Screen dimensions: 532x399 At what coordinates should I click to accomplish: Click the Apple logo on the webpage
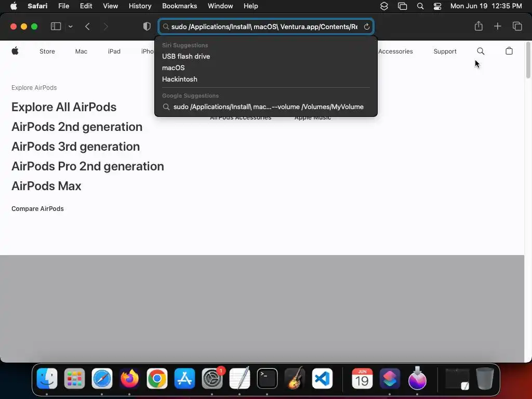[15, 51]
